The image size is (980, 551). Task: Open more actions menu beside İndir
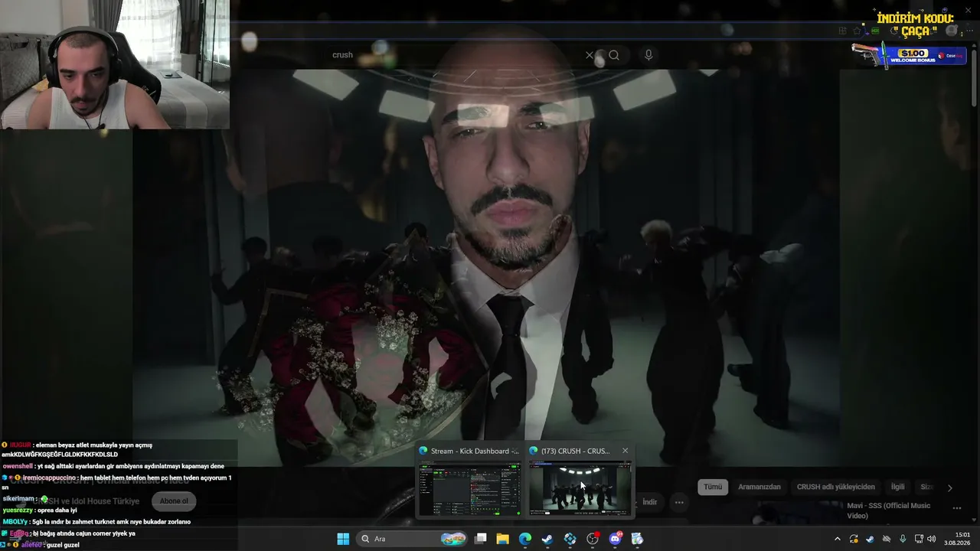pos(679,503)
